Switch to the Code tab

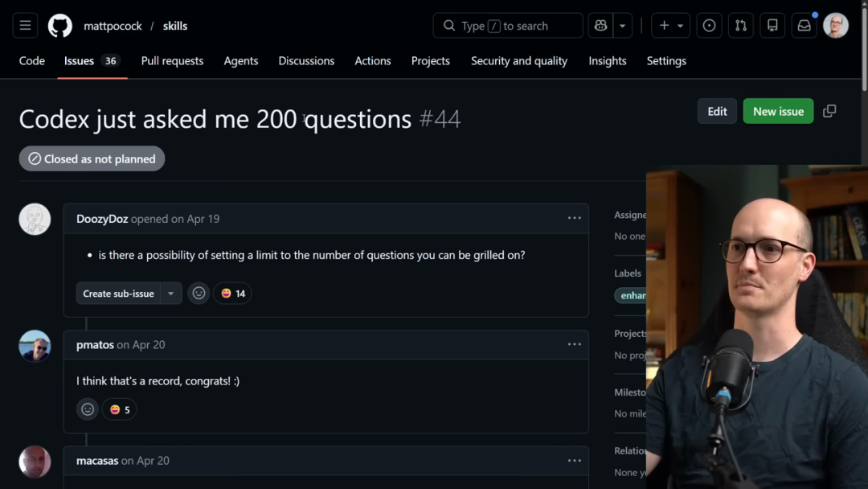pyautogui.click(x=32, y=61)
